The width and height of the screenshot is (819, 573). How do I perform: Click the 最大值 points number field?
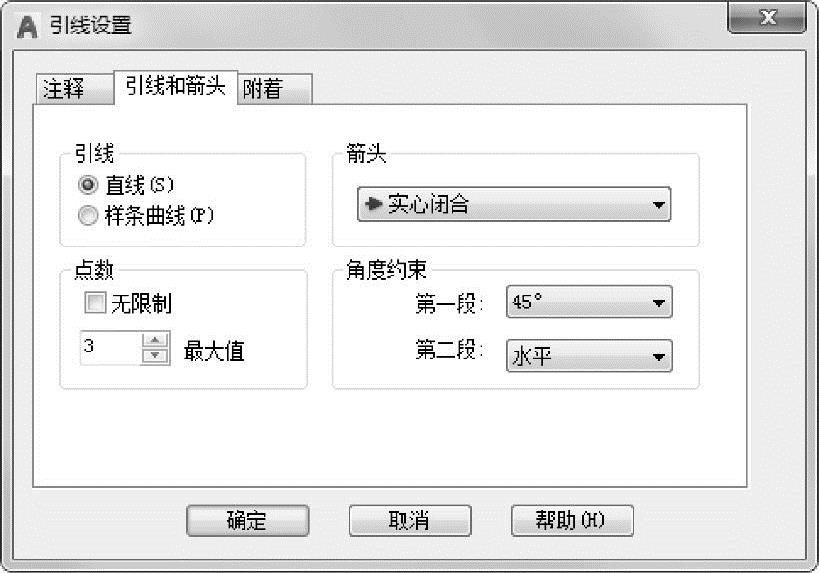coord(110,348)
